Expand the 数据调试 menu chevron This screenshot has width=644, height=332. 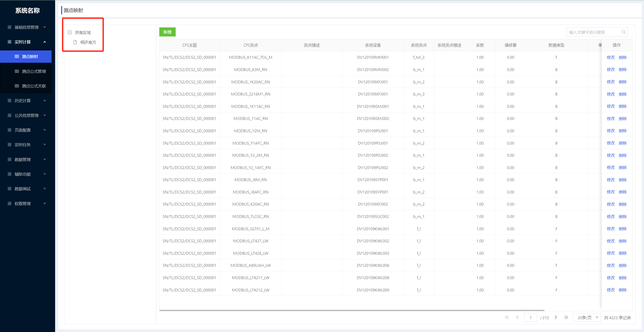click(45, 189)
